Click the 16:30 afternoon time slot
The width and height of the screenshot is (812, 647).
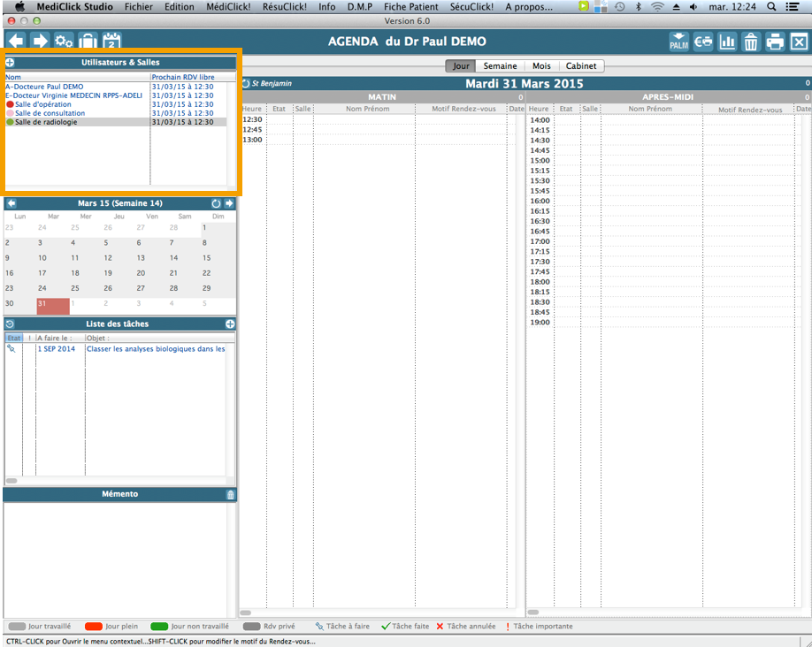(666, 221)
